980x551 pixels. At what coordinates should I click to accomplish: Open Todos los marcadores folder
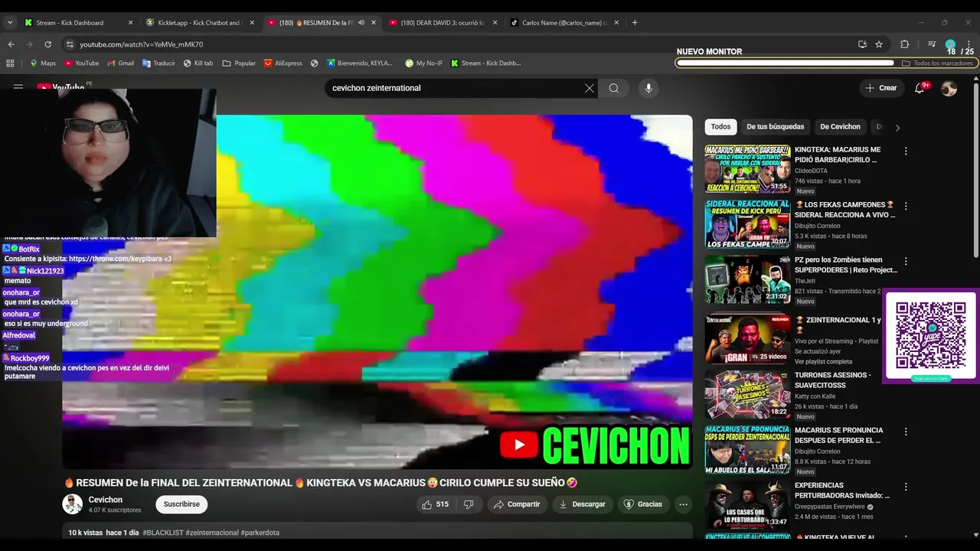pyautogui.click(x=937, y=64)
